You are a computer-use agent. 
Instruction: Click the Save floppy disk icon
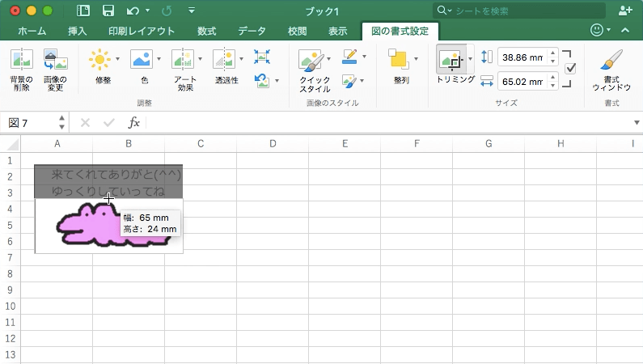click(x=108, y=11)
